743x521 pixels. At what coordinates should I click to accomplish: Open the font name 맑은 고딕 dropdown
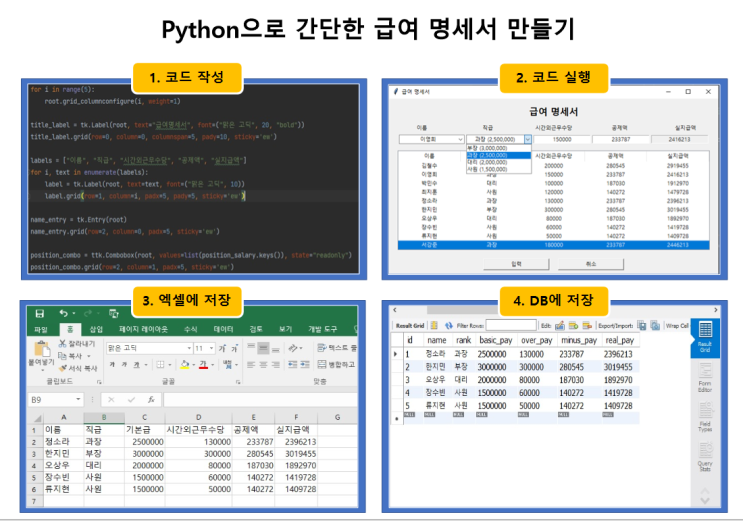tap(189, 348)
